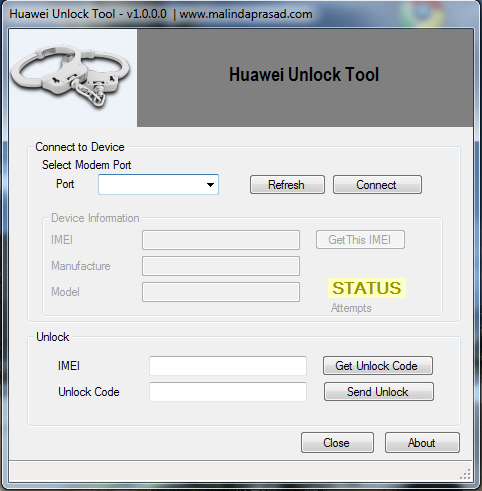Click the window resize grip icon
The width and height of the screenshot is (482, 491).
465,474
